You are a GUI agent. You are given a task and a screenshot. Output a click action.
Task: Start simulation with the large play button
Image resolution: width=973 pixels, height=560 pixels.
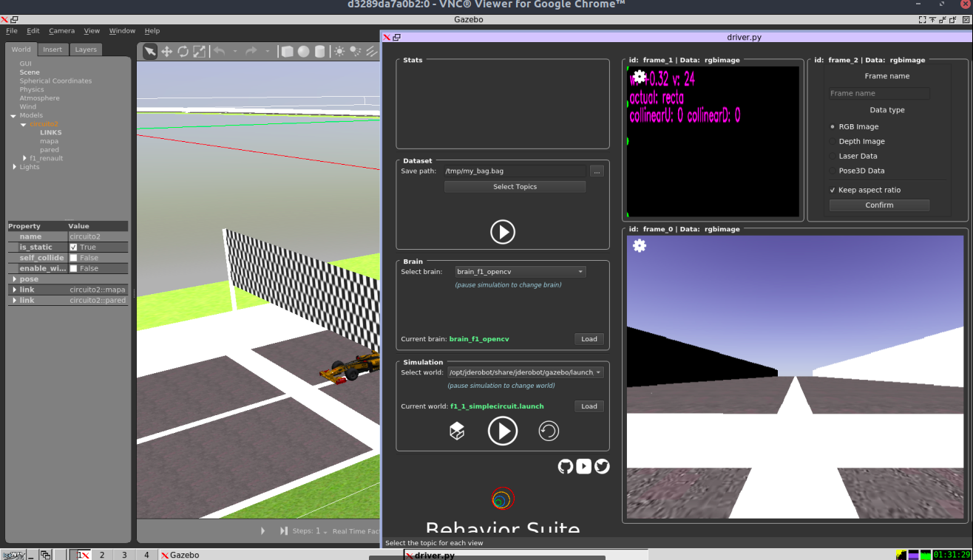(x=503, y=431)
